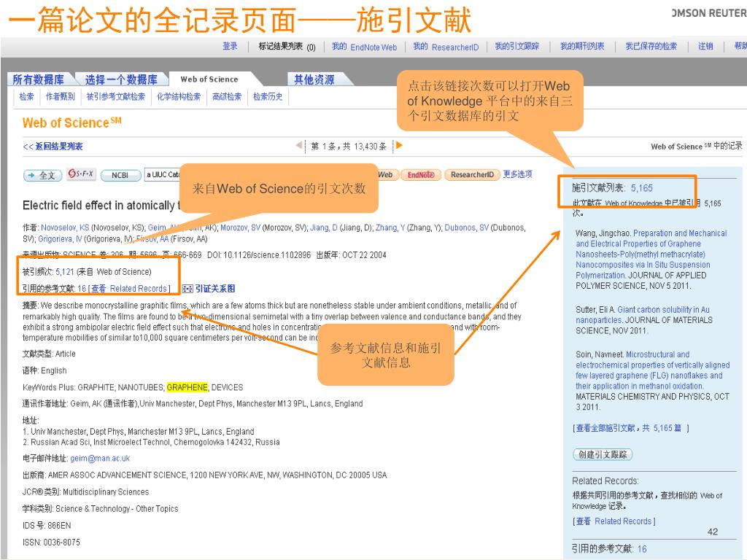Open the 作者甄别 menu item

coord(61,97)
